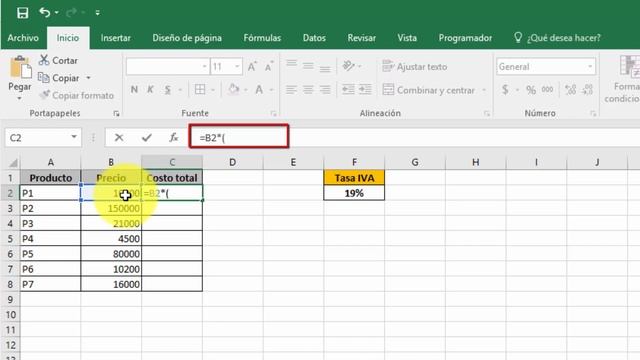Image resolution: width=640 pixels, height=360 pixels.
Task: Click the font name box
Action: (x=167, y=67)
